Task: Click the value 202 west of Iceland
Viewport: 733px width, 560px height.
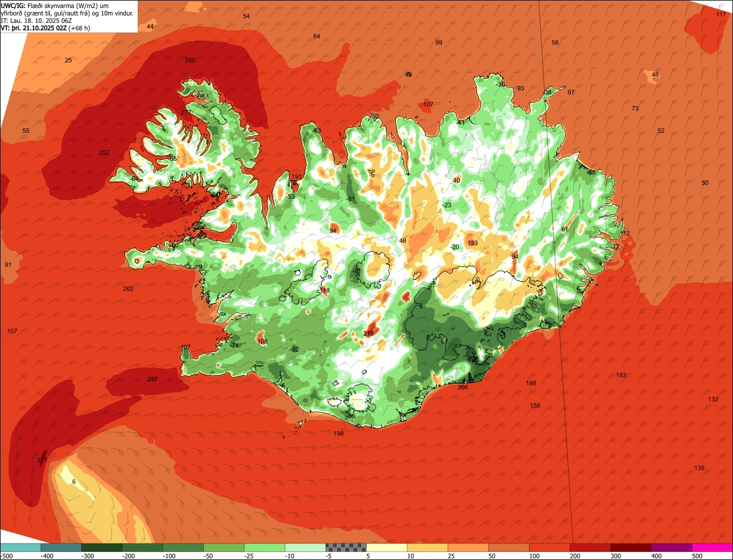Action: [x=128, y=289]
